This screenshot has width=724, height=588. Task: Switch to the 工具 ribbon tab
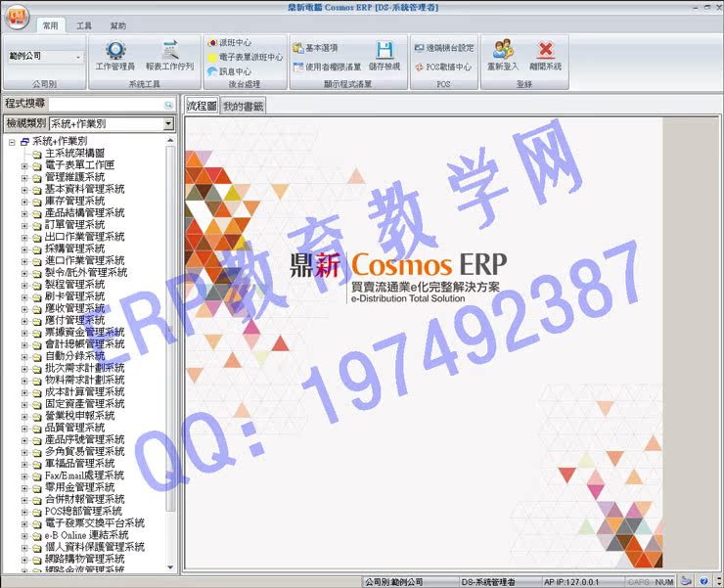point(84,25)
